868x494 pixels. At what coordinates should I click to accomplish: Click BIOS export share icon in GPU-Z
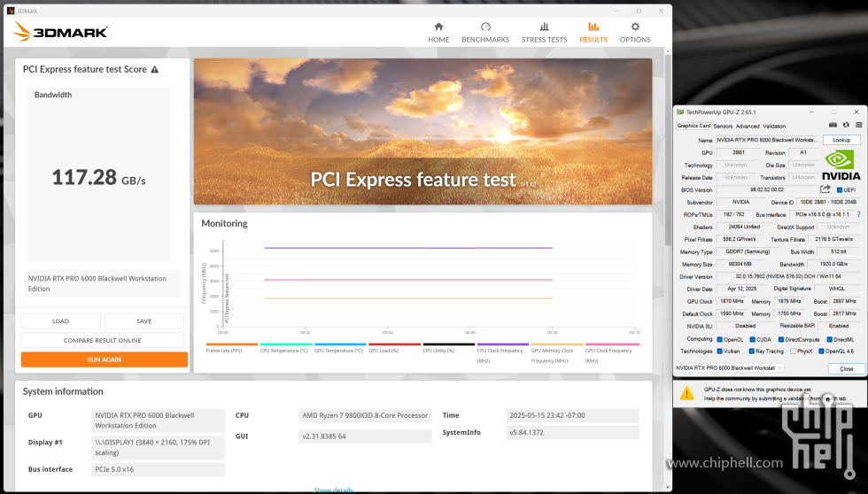click(825, 189)
